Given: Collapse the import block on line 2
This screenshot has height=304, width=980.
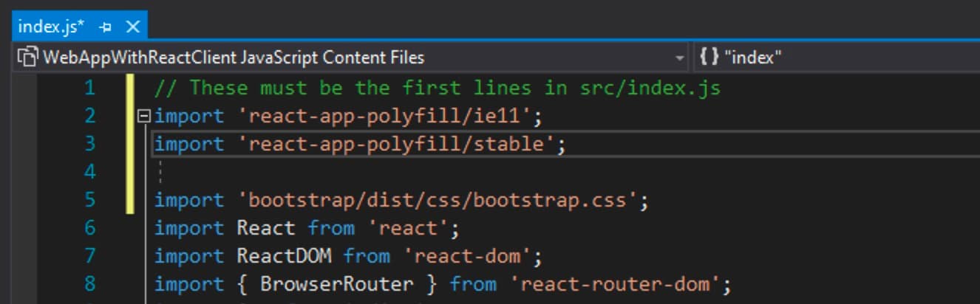Looking at the screenshot, I should click(x=144, y=116).
